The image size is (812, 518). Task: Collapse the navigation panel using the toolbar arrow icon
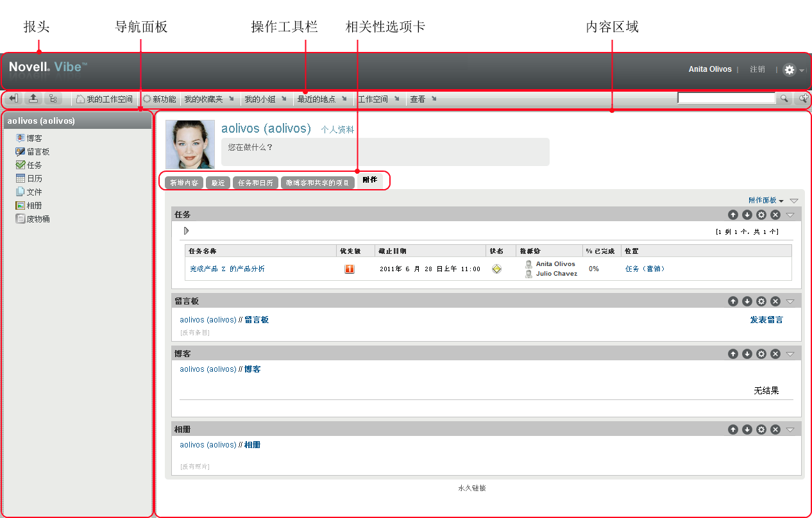(13, 99)
